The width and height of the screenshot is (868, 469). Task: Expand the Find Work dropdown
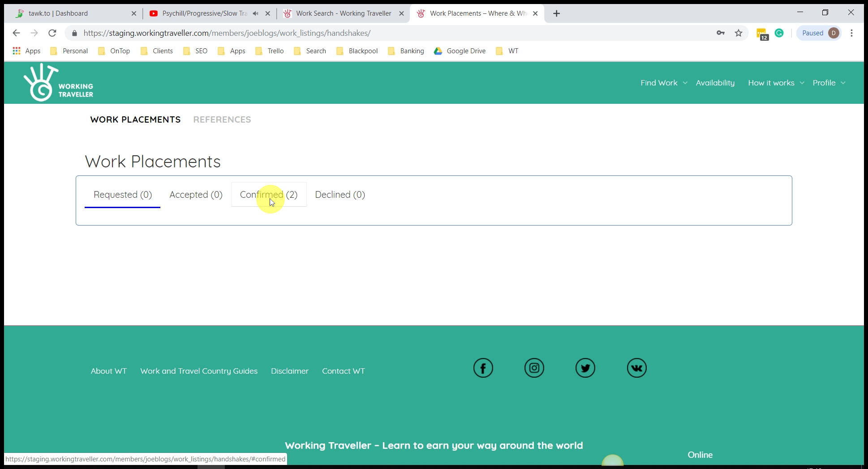point(663,83)
